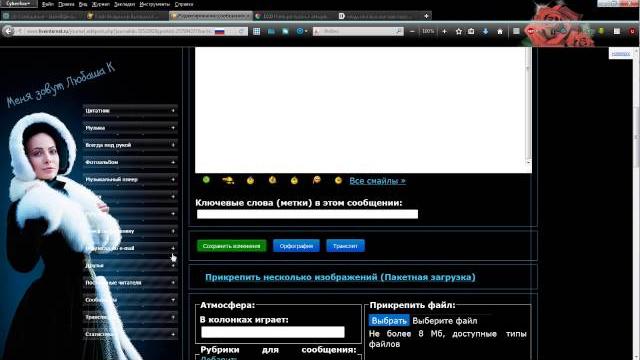Insert the smiley beside the 'Все смайлы' link
Image resolution: width=640 pixels, height=360 pixels.
pyautogui.click(x=338, y=180)
